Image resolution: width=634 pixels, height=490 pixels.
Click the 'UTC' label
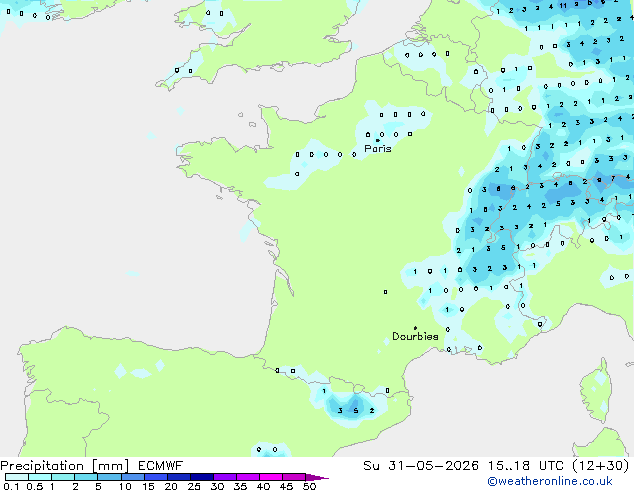point(551,466)
